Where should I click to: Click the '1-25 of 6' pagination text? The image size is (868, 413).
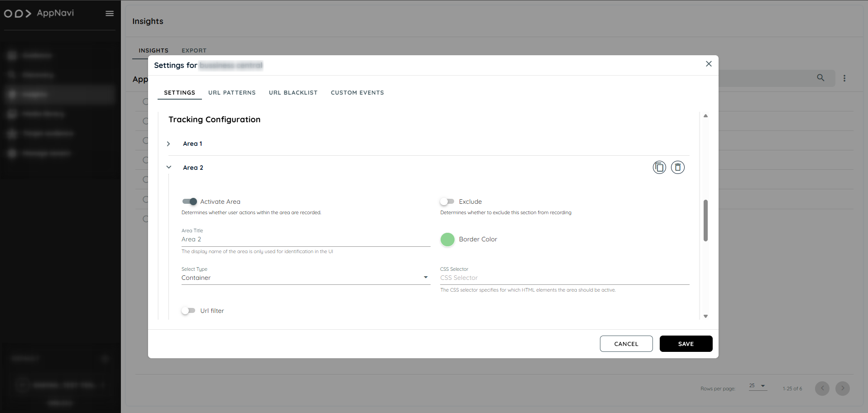point(792,389)
